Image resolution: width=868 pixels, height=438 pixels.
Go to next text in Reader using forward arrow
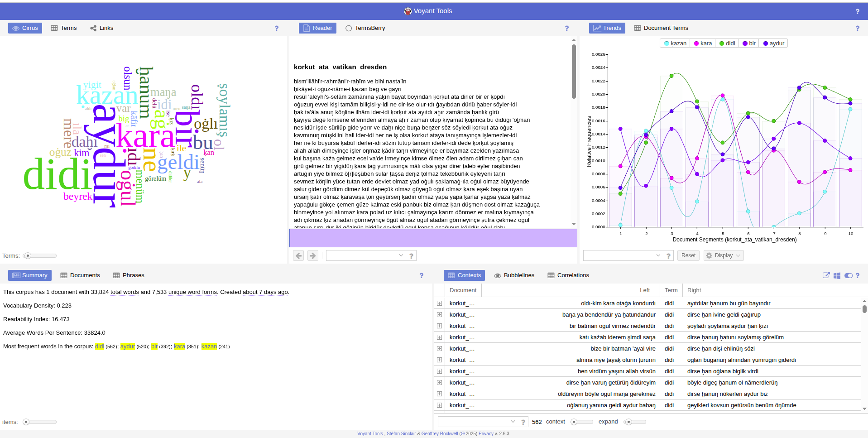coord(313,256)
